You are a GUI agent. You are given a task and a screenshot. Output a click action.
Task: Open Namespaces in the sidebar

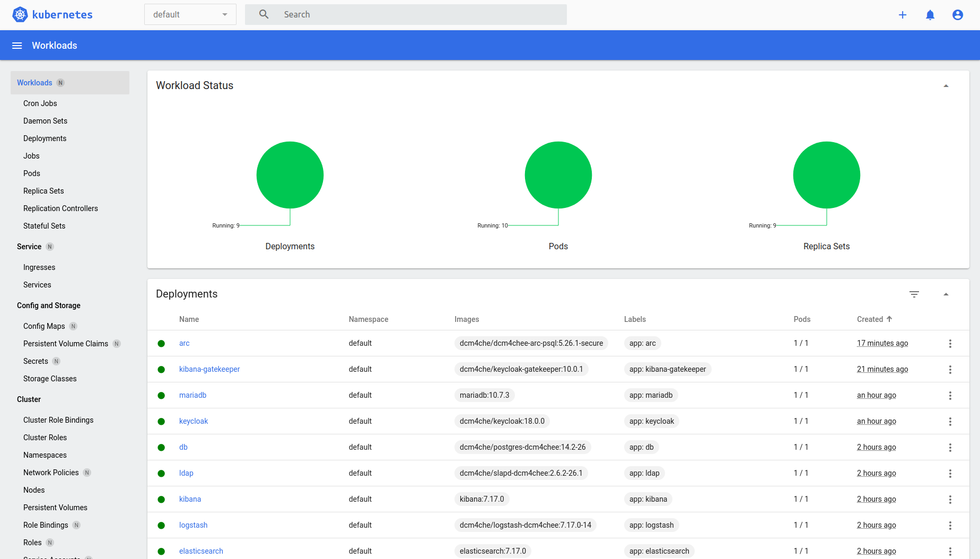click(x=45, y=455)
